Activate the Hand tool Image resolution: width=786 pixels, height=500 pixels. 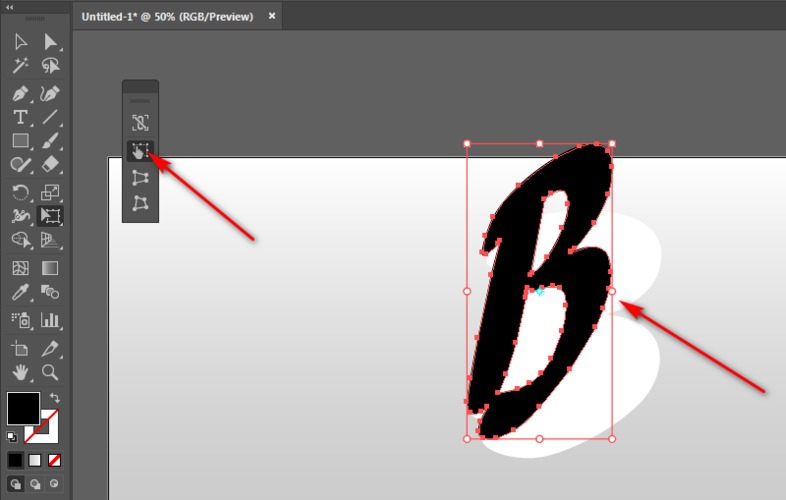[21, 372]
